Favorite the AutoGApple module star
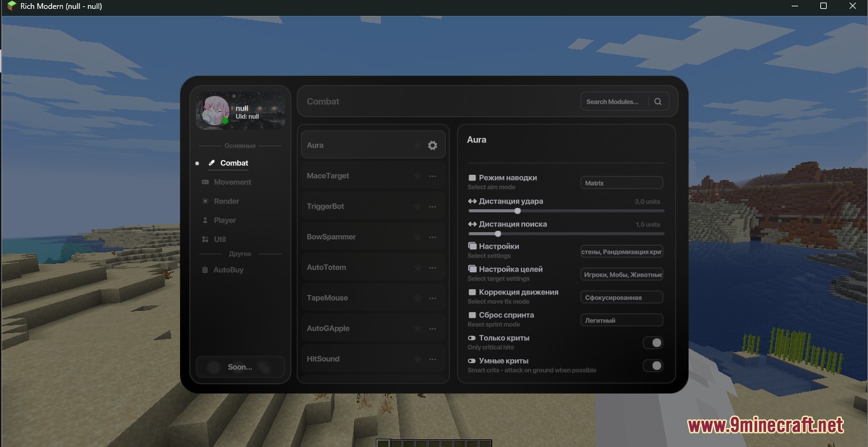Viewport: 868px width, 447px height. point(418,329)
